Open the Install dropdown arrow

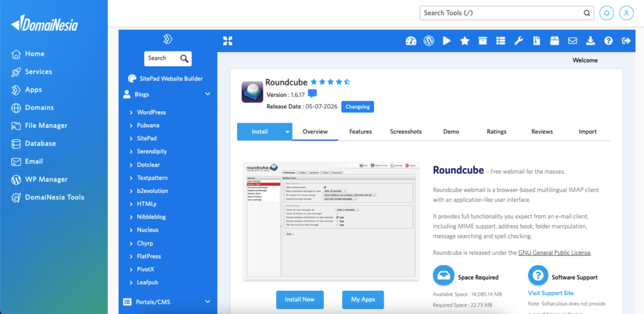[287, 132]
